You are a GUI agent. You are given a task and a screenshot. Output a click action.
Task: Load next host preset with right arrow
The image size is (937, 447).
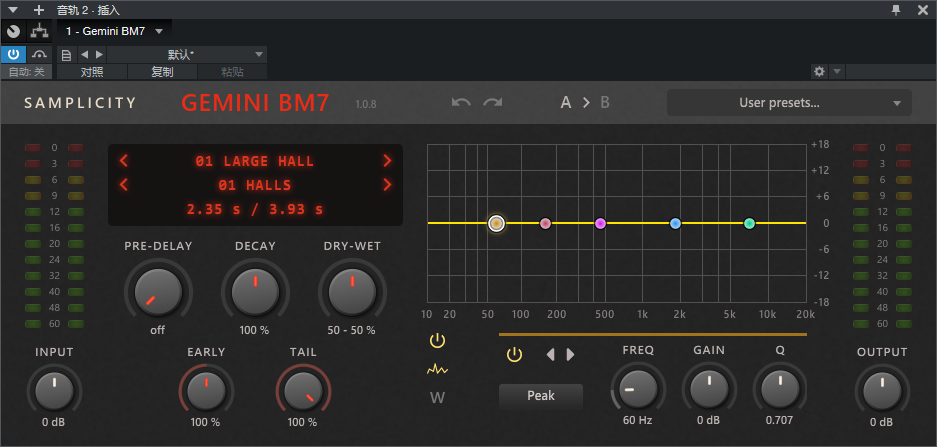(99, 54)
